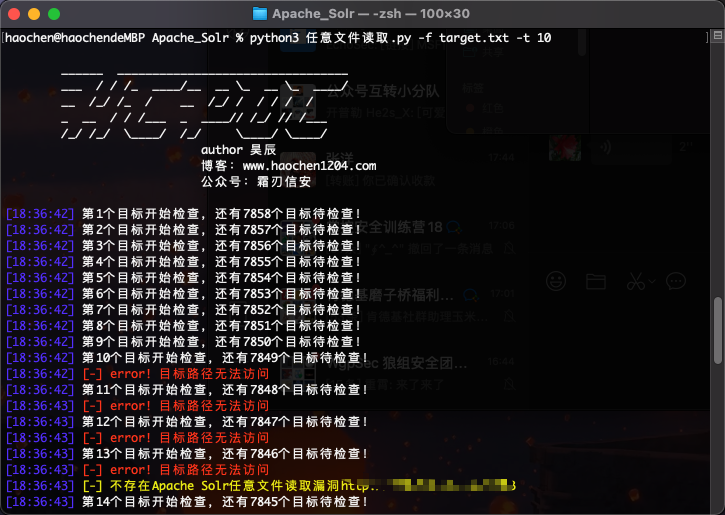
Task: Click the line 第2个目标开始检查 还有7857个
Action: click(183, 230)
